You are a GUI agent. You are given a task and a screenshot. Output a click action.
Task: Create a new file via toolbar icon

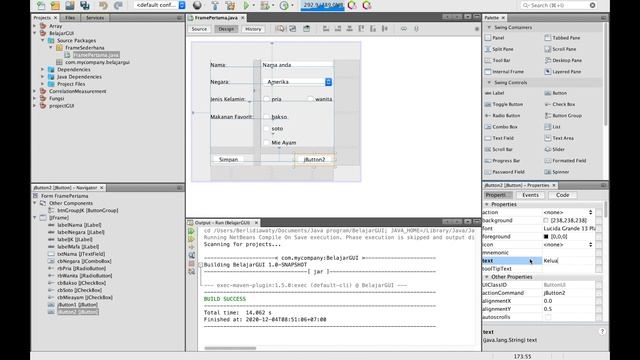pyautogui.click(x=41, y=5)
